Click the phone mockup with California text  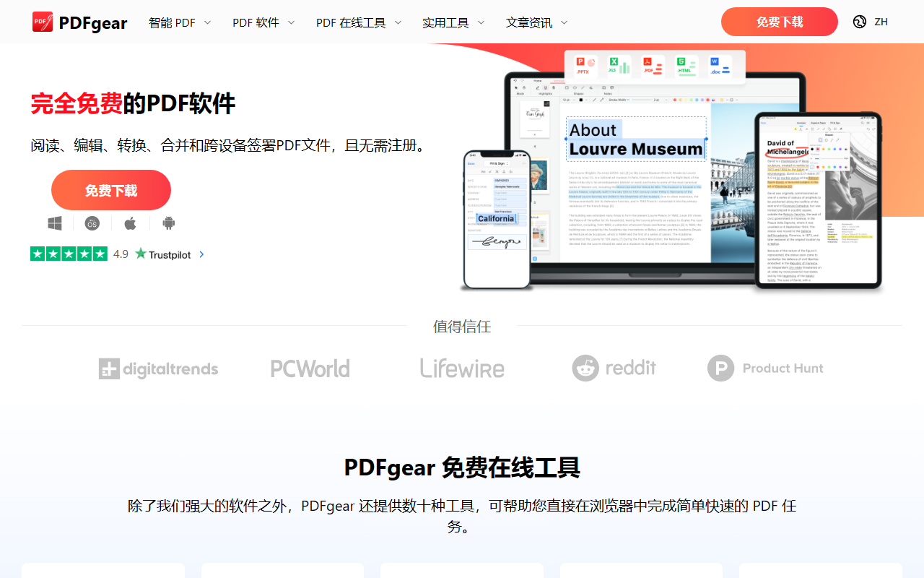[x=497, y=220]
